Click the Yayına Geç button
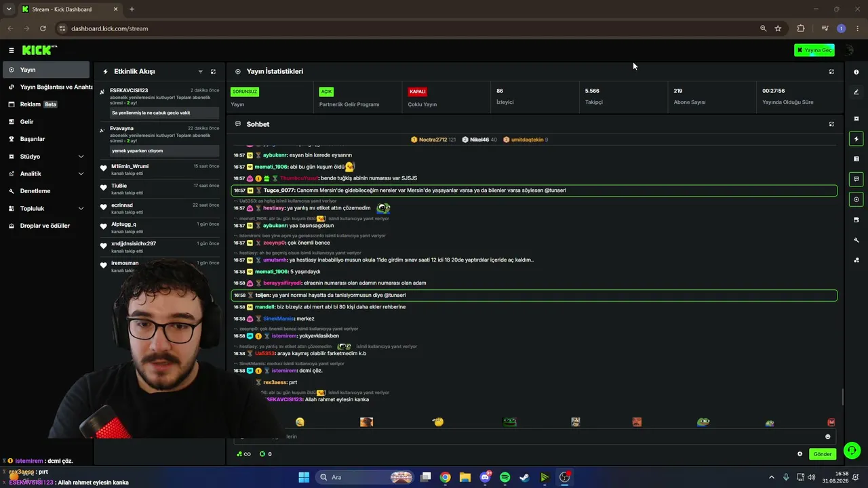868x488 pixels. pyautogui.click(x=814, y=50)
